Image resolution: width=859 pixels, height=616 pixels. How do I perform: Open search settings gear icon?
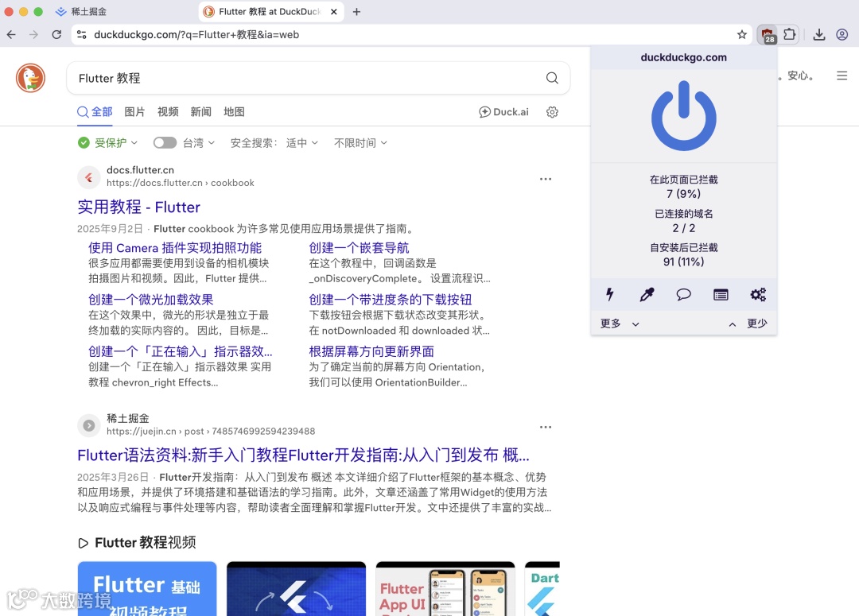552,112
